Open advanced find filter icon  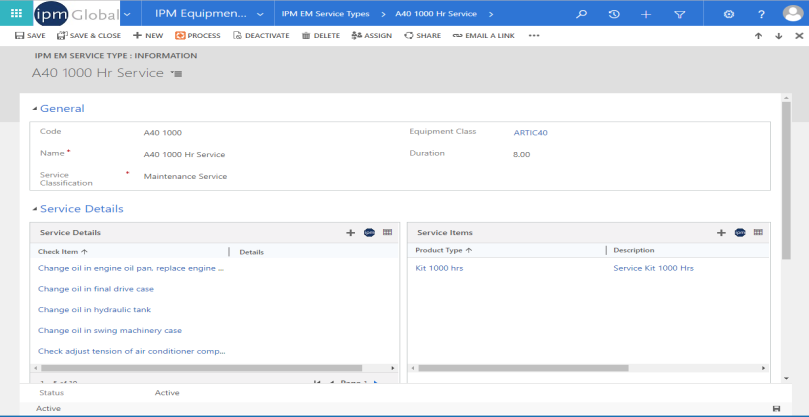(679, 14)
